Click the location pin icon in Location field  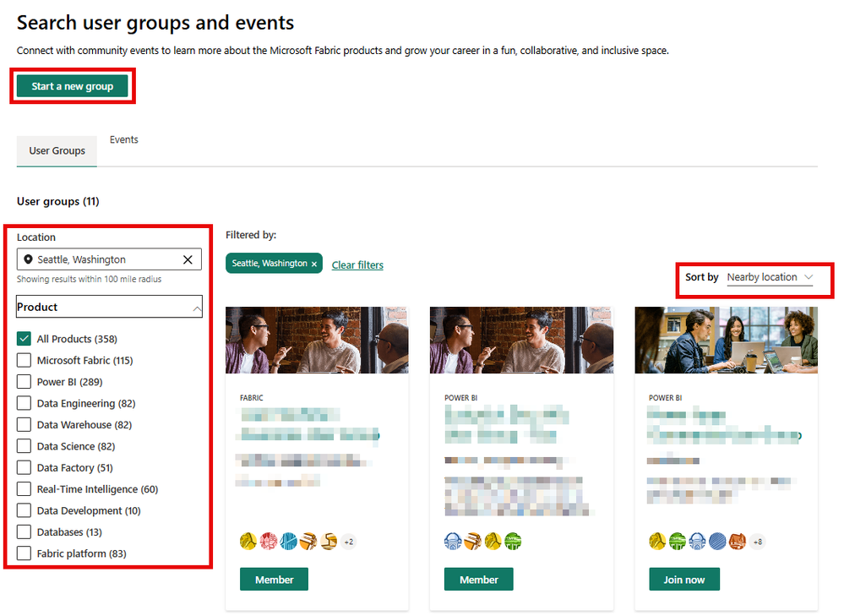(x=28, y=259)
